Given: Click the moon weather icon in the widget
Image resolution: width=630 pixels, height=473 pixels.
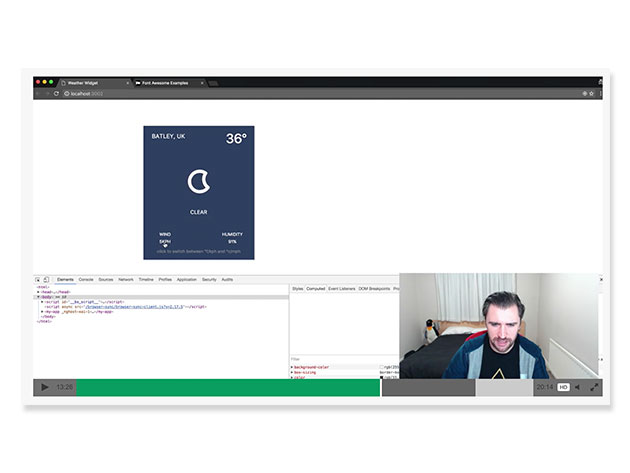Looking at the screenshot, I should click(198, 182).
